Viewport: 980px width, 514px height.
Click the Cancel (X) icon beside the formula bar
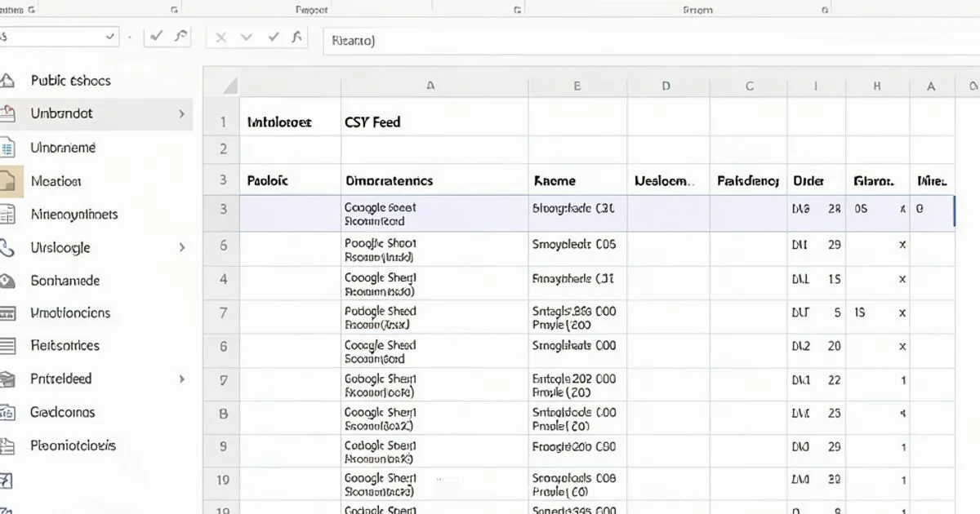point(220,37)
